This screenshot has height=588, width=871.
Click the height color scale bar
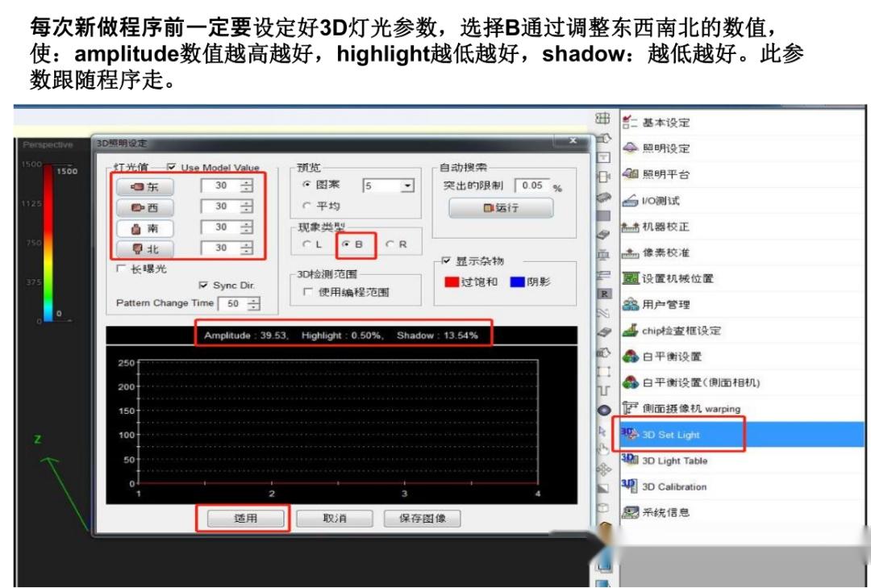pos(48,243)
